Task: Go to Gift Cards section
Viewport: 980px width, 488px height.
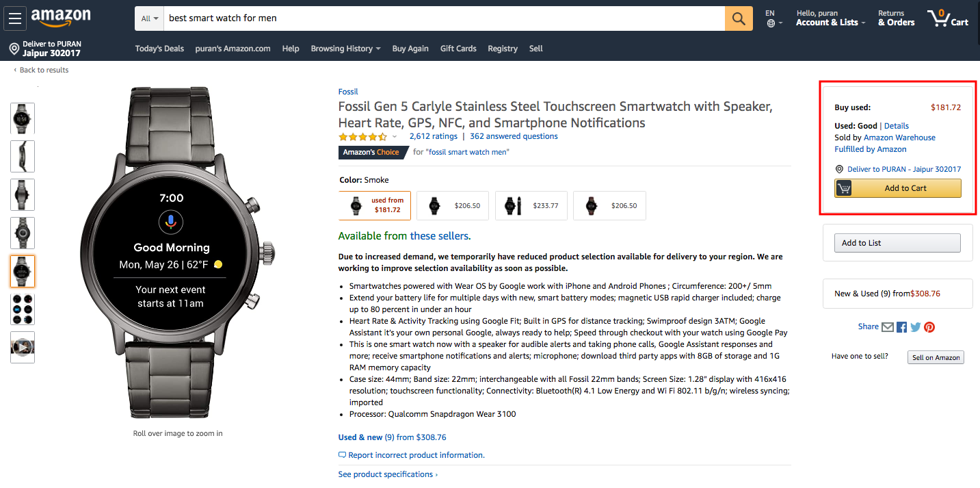Action: pyautogui.click(x=458, y=49)
